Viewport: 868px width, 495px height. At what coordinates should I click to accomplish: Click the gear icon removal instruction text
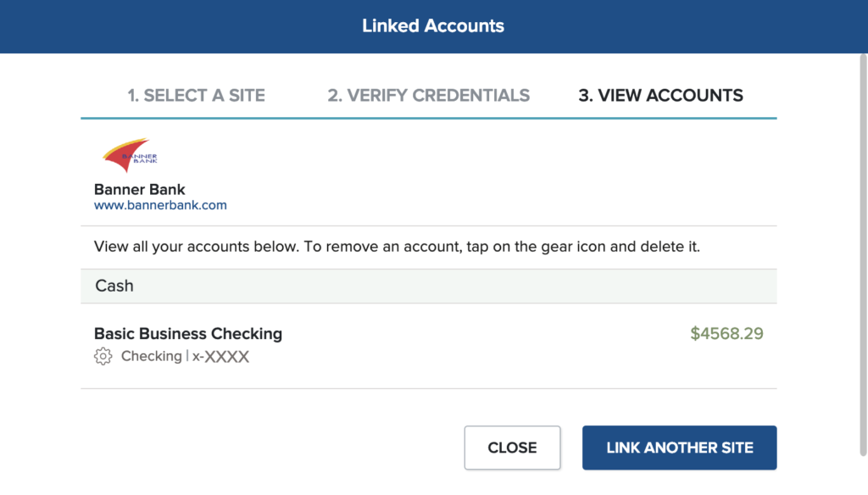coord(397,247)
